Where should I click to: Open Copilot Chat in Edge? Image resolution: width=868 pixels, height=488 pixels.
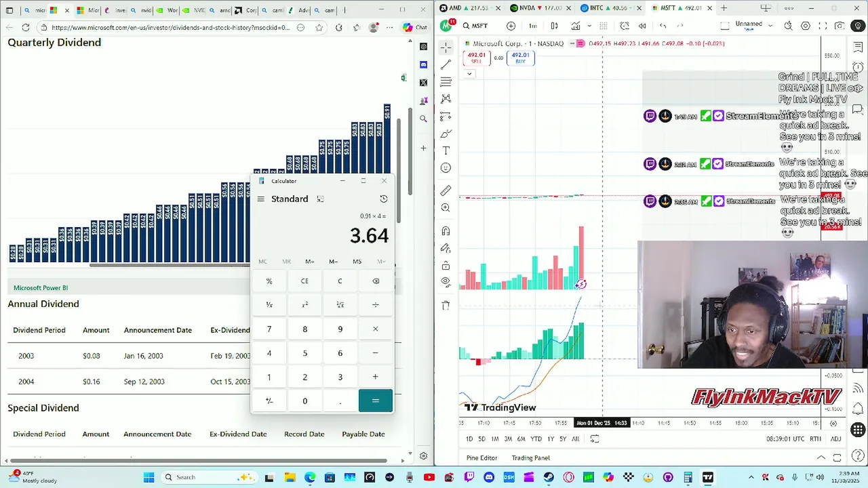pos(414,27)
